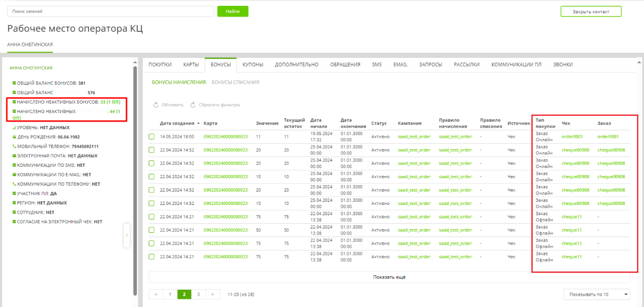644x307 pixels.
Task: Click the phone icon beside Мобильный телефон
Action: [x=14, y=146]
